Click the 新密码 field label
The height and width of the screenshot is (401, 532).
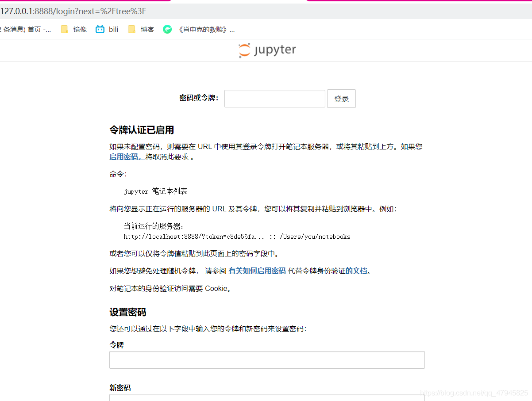[x=120, y=388]
